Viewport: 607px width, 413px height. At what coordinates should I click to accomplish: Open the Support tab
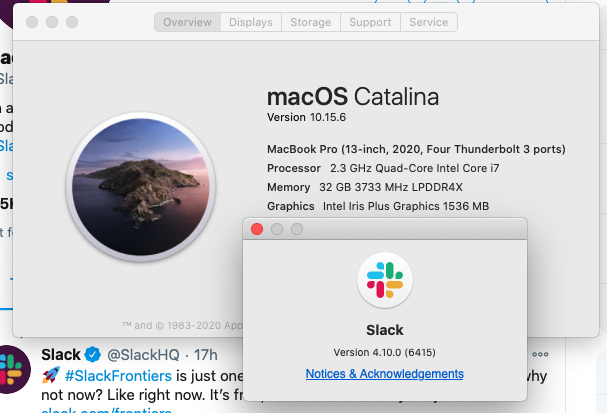coord(370,22)
